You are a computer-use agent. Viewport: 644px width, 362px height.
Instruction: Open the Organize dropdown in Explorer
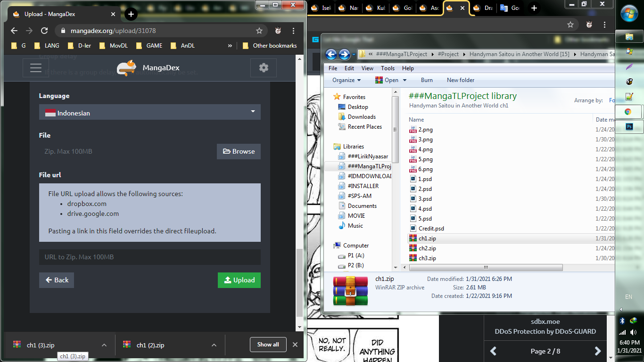click(x=347, y=80)
